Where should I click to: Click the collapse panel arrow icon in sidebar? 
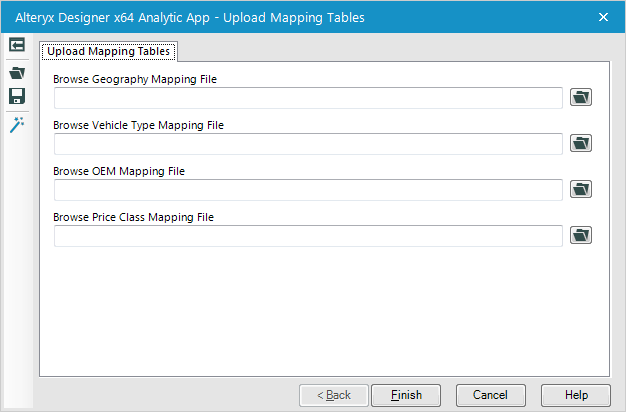16,45
